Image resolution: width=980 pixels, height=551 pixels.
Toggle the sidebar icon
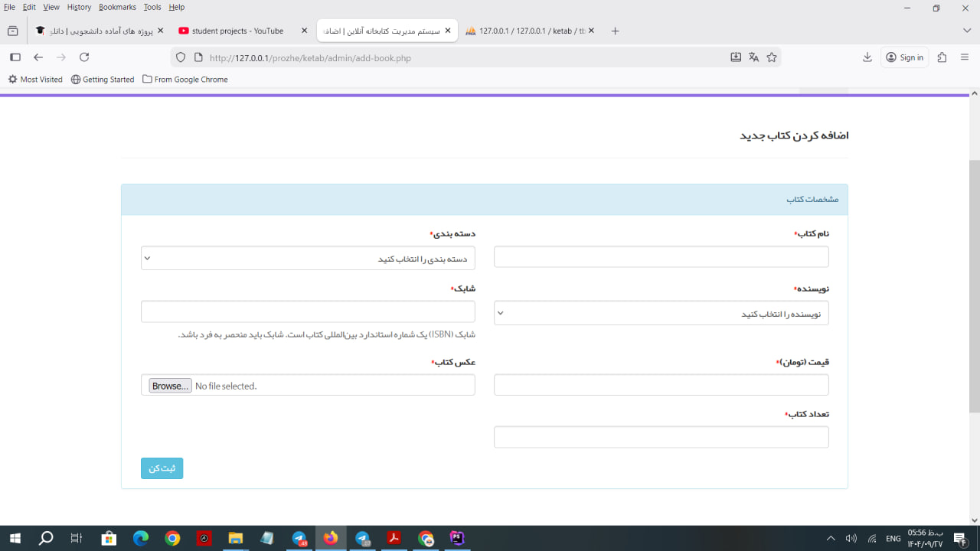click(x=15, y=57)
